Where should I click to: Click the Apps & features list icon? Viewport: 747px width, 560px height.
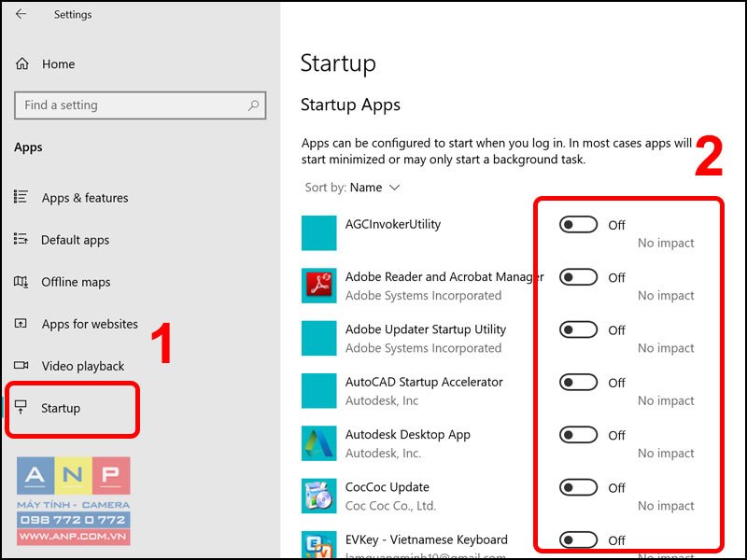[x=21, y=197]
